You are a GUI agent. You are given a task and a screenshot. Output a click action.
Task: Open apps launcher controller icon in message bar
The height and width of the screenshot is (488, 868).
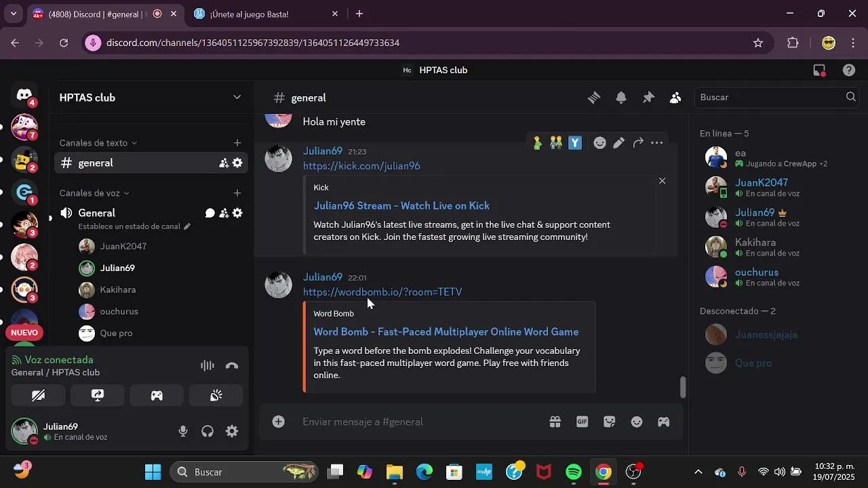pos(664,422)
